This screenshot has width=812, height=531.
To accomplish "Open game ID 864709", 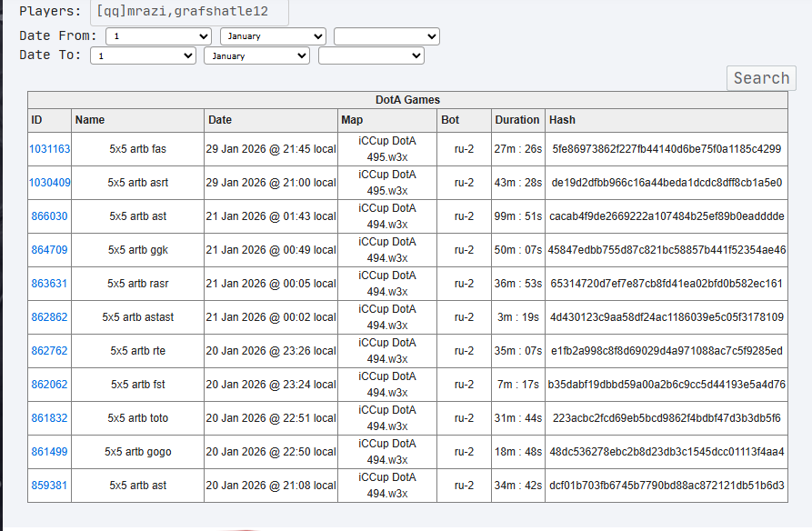I will coord(49,250).
